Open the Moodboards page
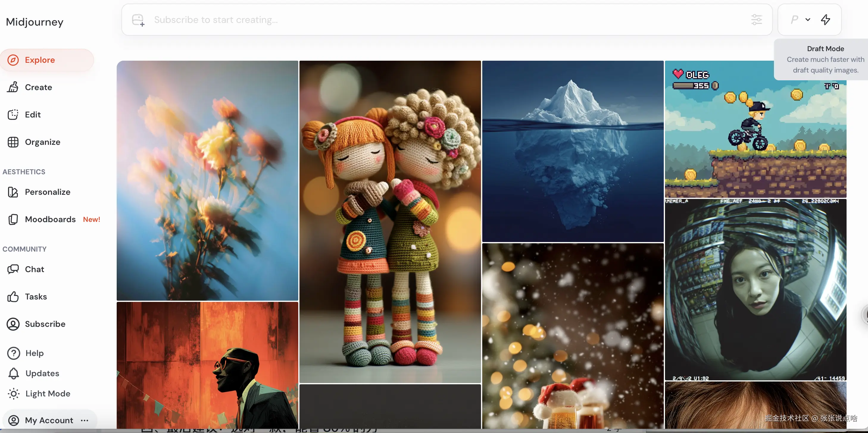The height and width of the screenshot is (433, 868). pyautogui.click(x=50, y=219)
